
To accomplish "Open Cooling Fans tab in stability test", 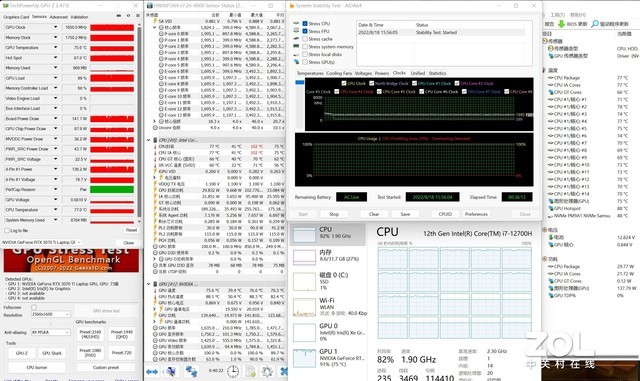I will pyautogui.click(x=339, y=73).
